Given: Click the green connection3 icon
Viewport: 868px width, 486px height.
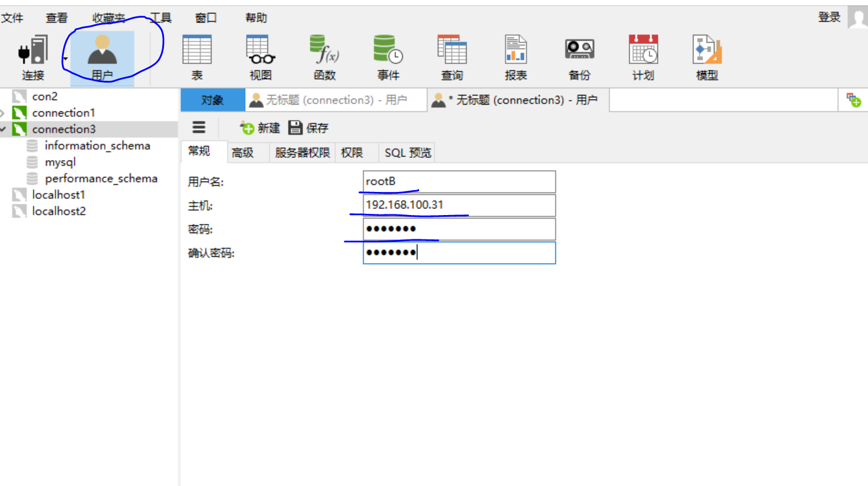Looking at the screenshot, I should pyautogui.click(x=20, y=129).
